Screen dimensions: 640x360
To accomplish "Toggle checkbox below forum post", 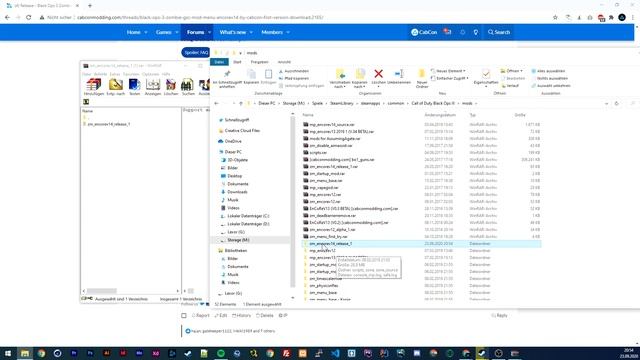I will (x=184, y=316).
